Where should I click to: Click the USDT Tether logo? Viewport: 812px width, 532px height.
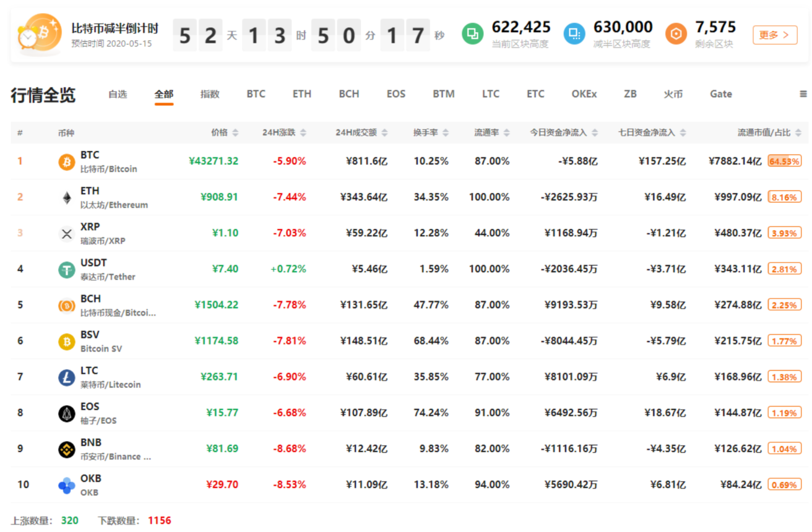(x=66, y=269)
